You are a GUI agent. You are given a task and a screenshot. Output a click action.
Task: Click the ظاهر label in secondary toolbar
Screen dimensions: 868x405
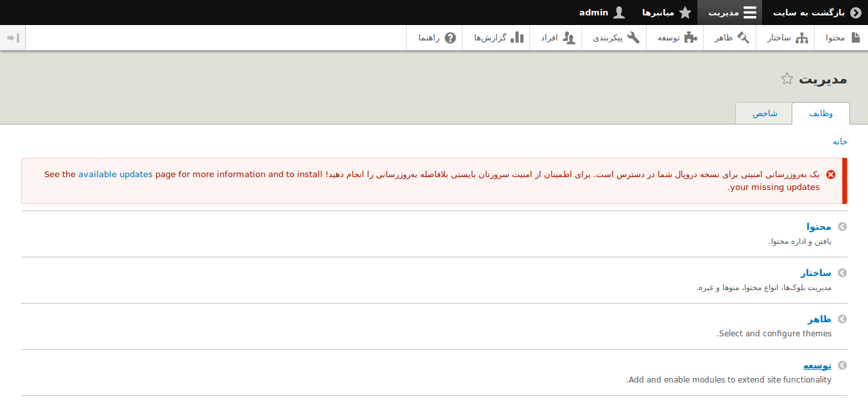pos(724,38)
